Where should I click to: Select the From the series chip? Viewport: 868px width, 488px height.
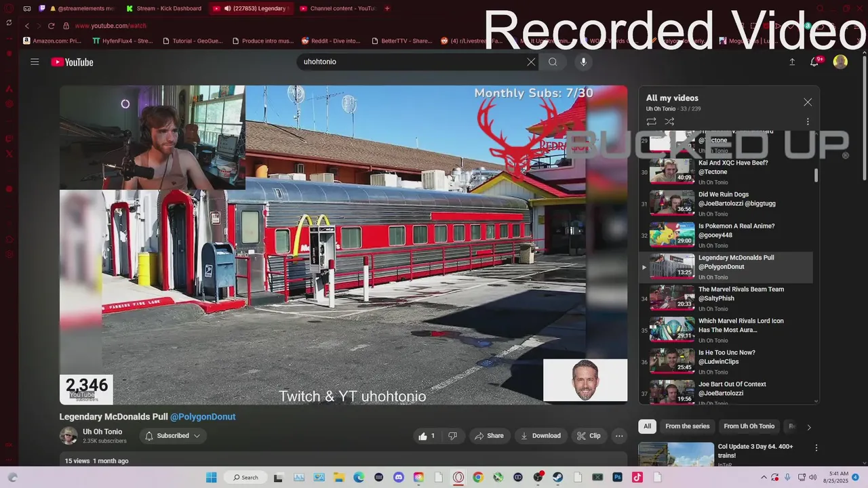[687, 426]
